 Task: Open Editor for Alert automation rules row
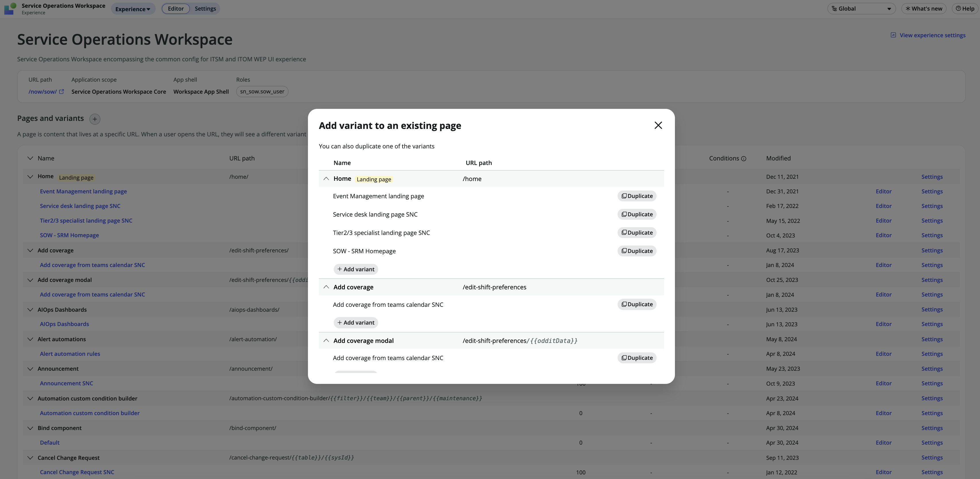point(883,354)
